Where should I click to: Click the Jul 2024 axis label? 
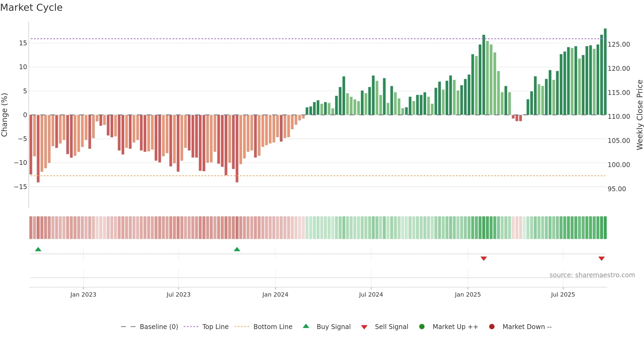(x=371, y=295)
